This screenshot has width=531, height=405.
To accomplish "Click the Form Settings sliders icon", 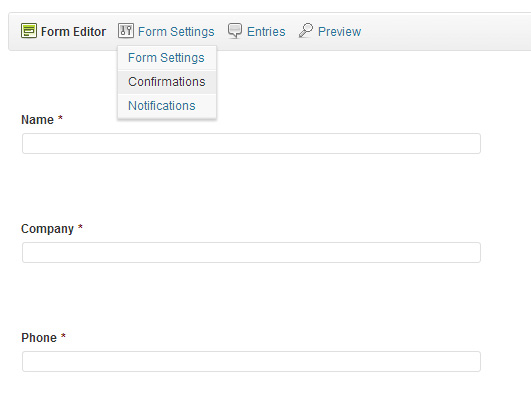I will point(126,31).
